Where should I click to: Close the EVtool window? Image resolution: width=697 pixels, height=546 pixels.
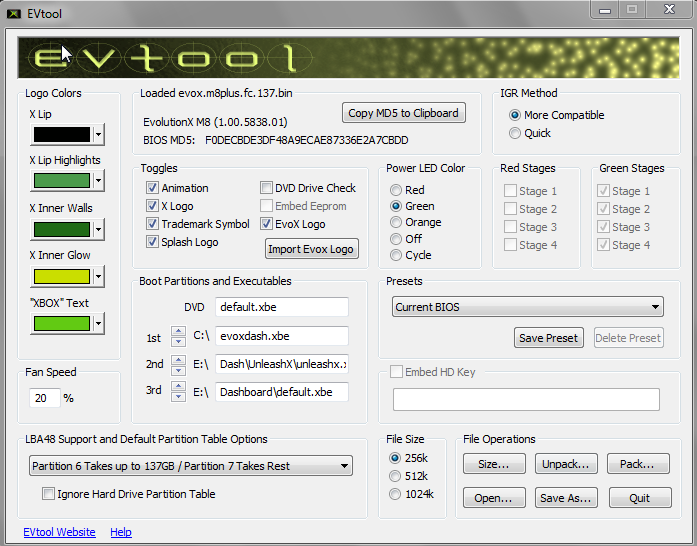pyautogui.click(x=669, y=10)
